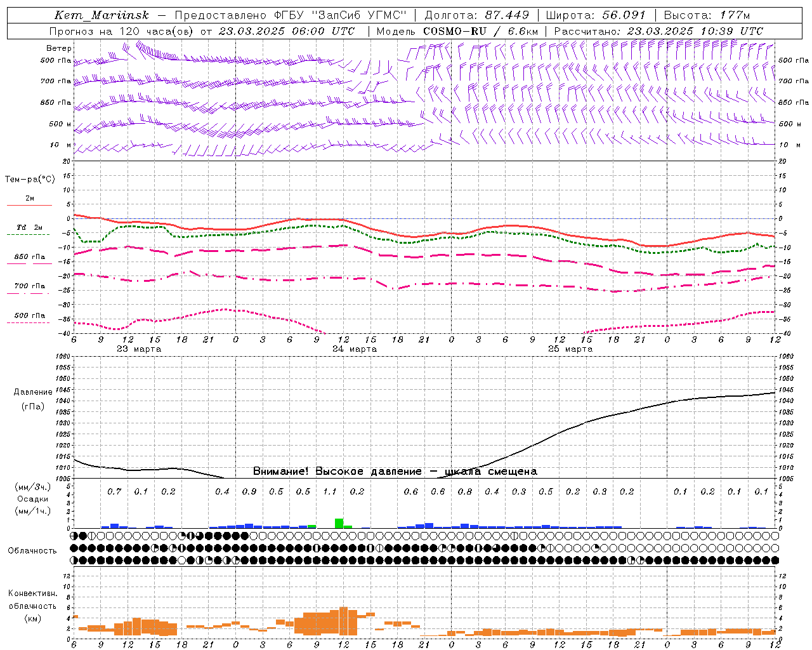
Task: Click the tall green precipitation bar
Action: [339, 523]
